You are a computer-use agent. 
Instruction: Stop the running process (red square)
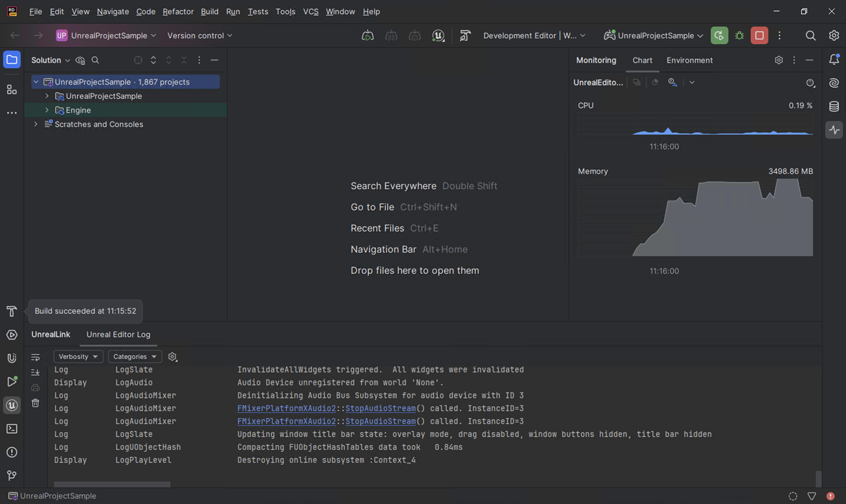click(760, 36)
